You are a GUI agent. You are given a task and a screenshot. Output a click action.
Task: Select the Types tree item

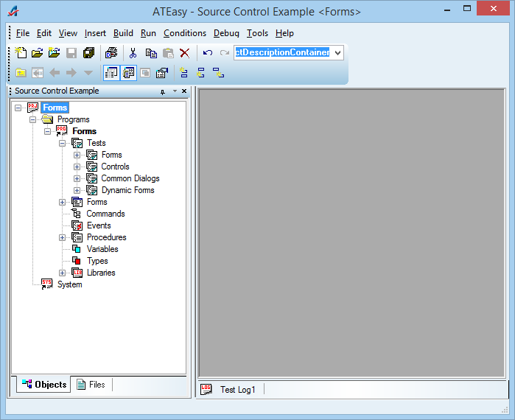click(x=97, y=261)
